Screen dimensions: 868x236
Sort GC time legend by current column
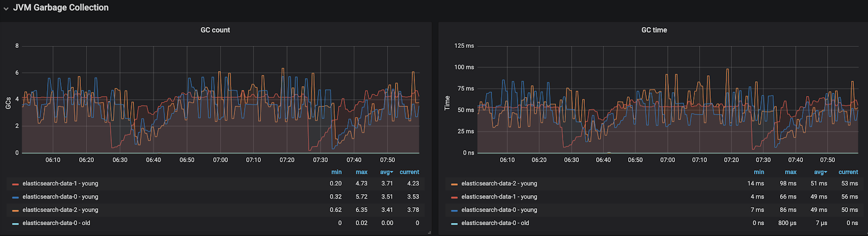pyautogui.click(x=848, y=172)
